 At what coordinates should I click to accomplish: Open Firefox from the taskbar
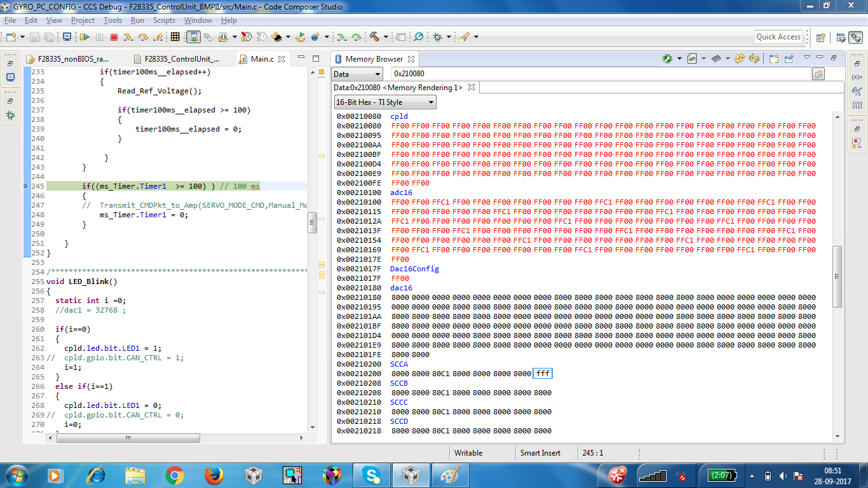pyautogui.click(x=214, y=475)
